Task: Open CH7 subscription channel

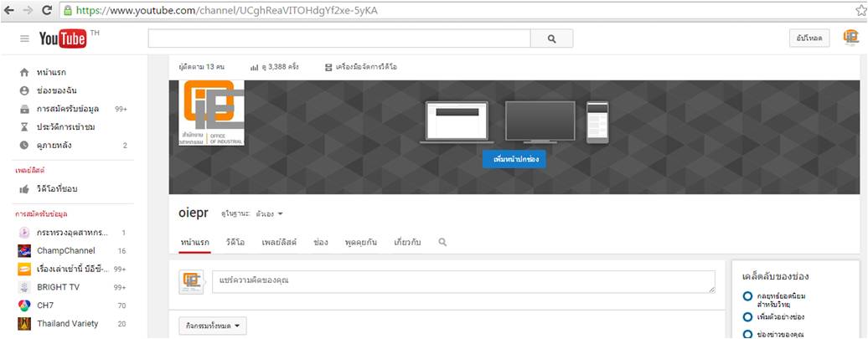Action: (x=73, y=306)
